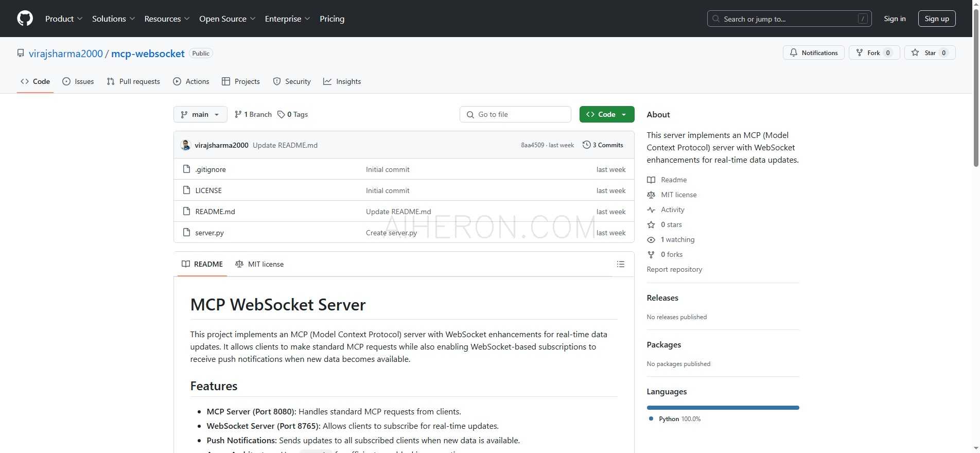The height and width of the screenshot is (453, 980).
Task: Switch to the Code tab
Action: coord(35,81)
